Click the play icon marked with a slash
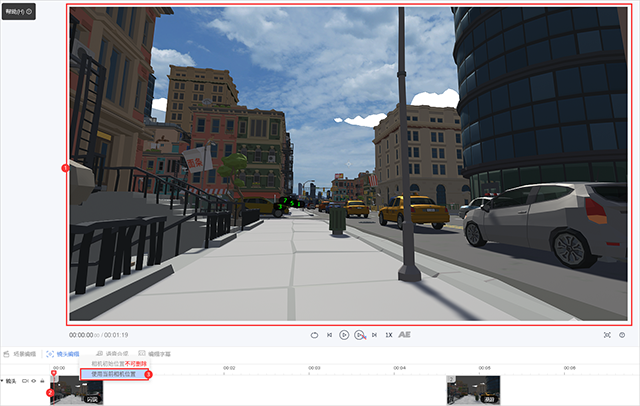This screenshot has height=406, width=640. coord(360,335)
